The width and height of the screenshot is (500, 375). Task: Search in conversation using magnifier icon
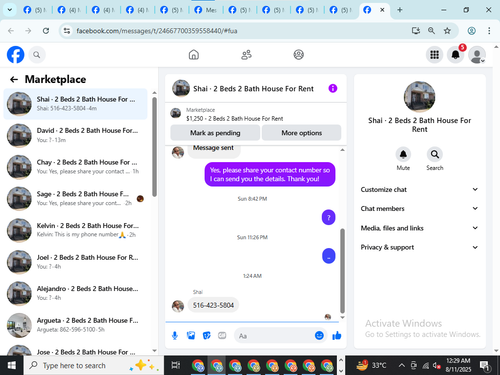click(435, 154)
